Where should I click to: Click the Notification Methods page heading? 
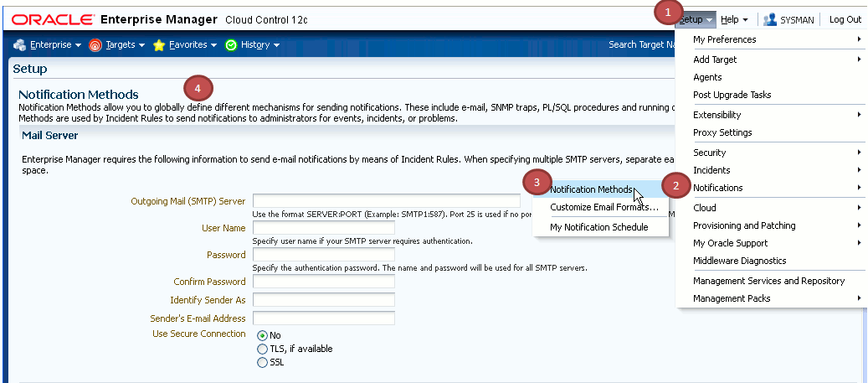tap(79, 95)
